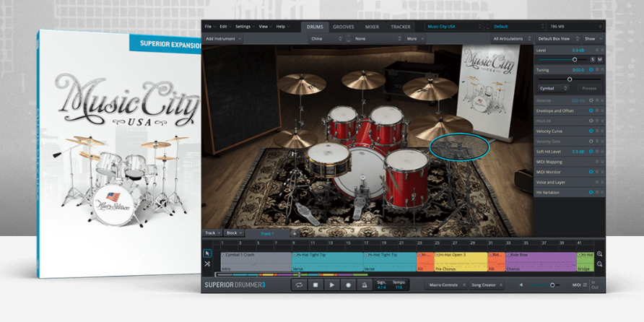
Task: Open the MIDI Mapping property menu icon
Action: [x=597, y=162]
